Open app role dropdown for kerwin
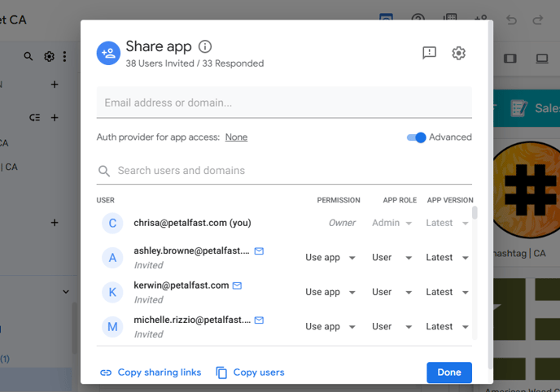The width and height of the screenshot is (560, 392). (392, 292)
